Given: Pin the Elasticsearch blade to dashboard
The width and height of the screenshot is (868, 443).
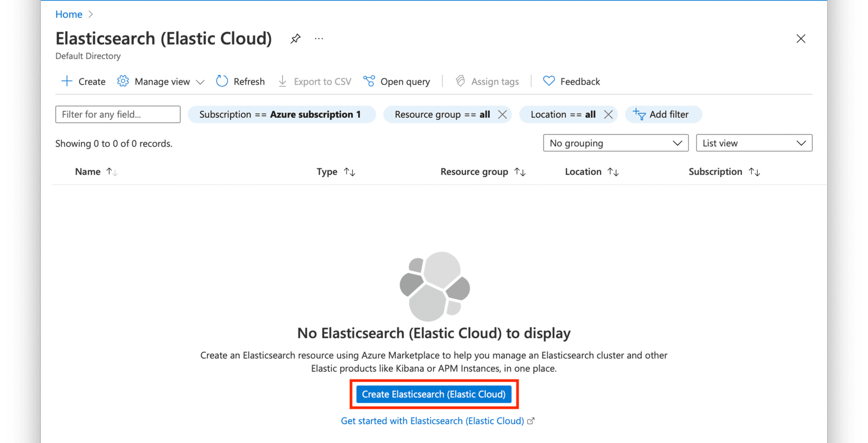Looking at the screenshot, I should (x=295, y=39).
